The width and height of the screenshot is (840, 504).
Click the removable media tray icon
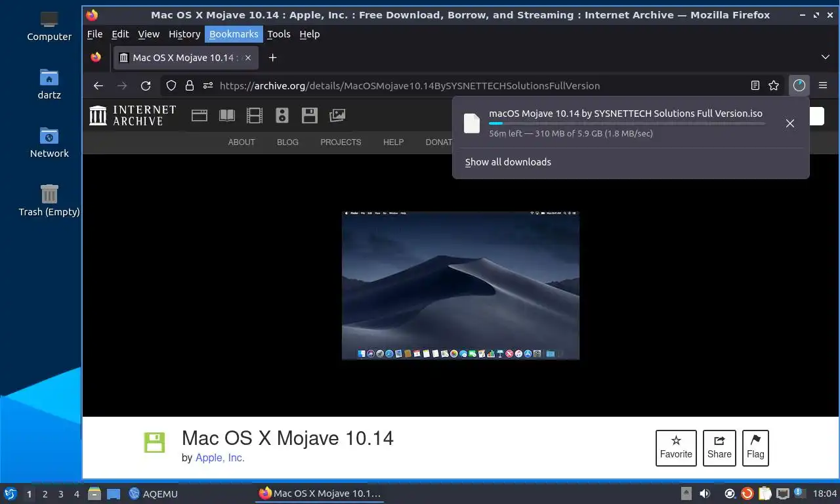pyautogui.click(x=686, y=493)
